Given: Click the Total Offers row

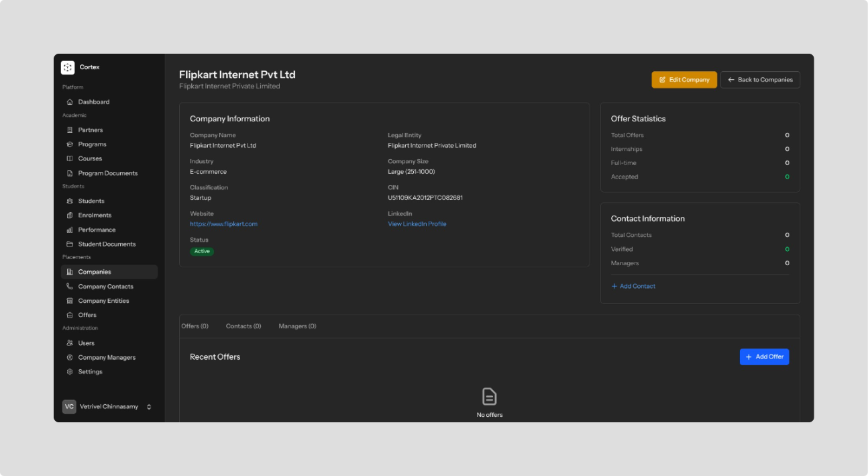Looking at the screenshot, I should pos(700,135).
